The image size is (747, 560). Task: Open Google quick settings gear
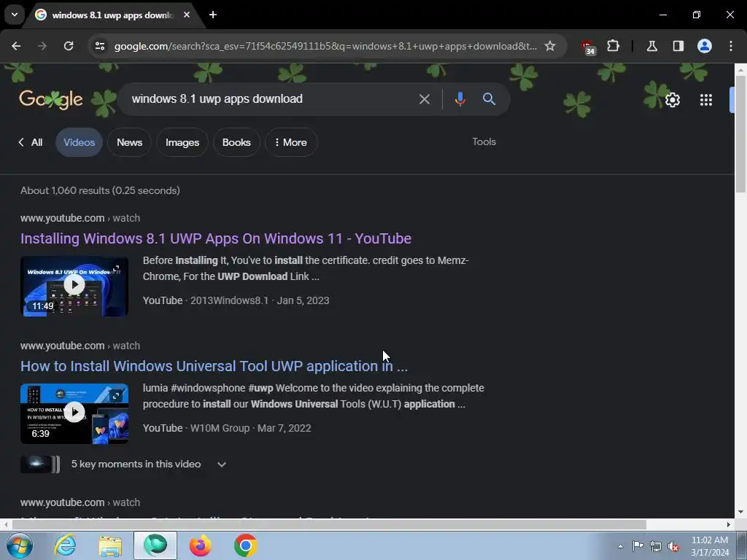pyautogui.click(x=672, y=100)
